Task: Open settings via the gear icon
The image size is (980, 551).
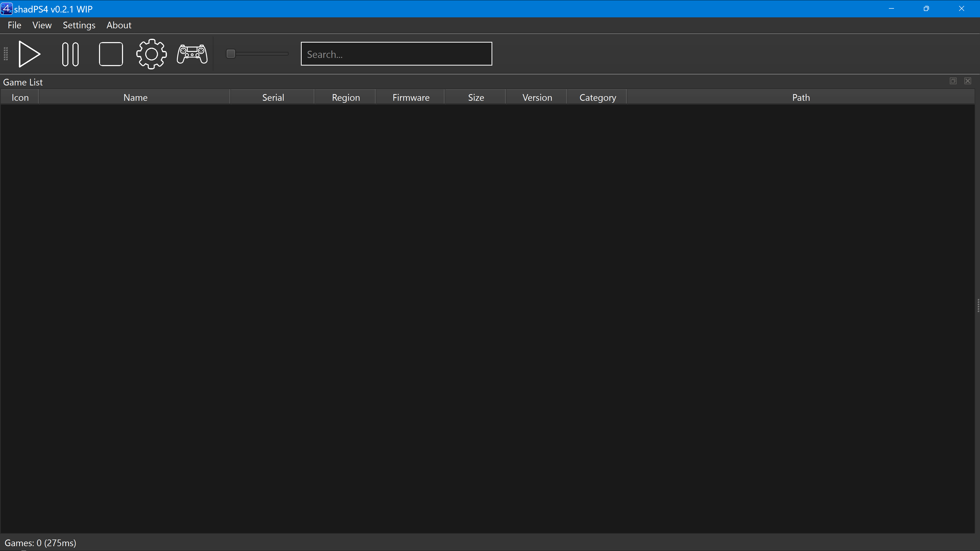Action: [151, 54]
